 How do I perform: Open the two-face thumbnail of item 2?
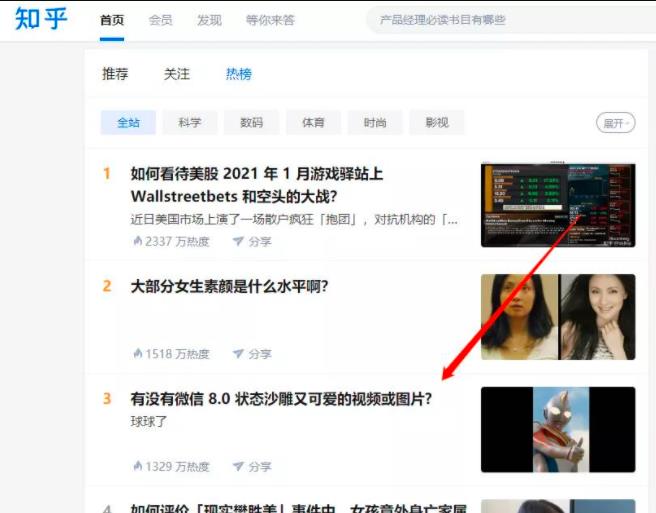558,317
